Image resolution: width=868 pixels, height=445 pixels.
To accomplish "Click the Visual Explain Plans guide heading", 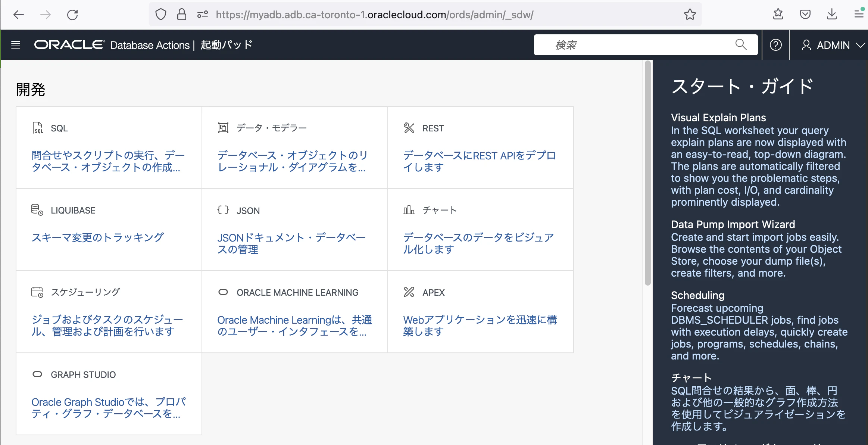I will tap(718, 118).
